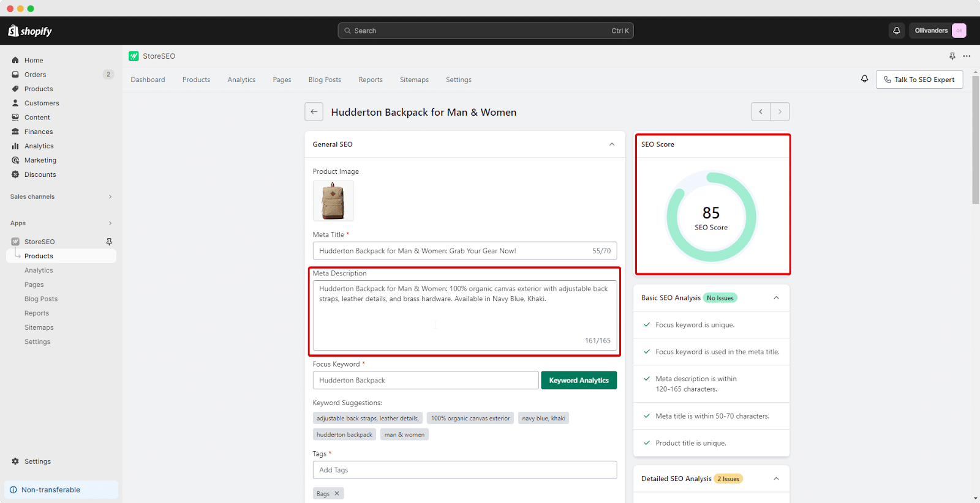Open the three-dots more options menu
This screenshot has height=503, width=980.
(x=967, y=56)
